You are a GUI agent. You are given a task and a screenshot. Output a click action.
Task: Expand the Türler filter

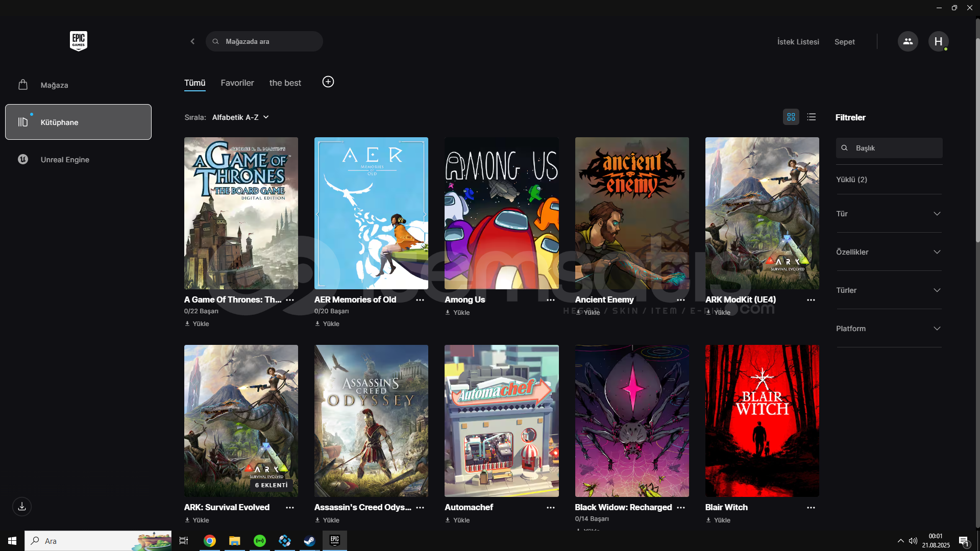point(889,290)
